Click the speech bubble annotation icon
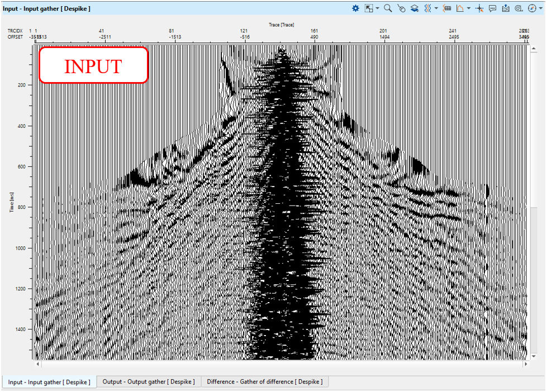 493,8
